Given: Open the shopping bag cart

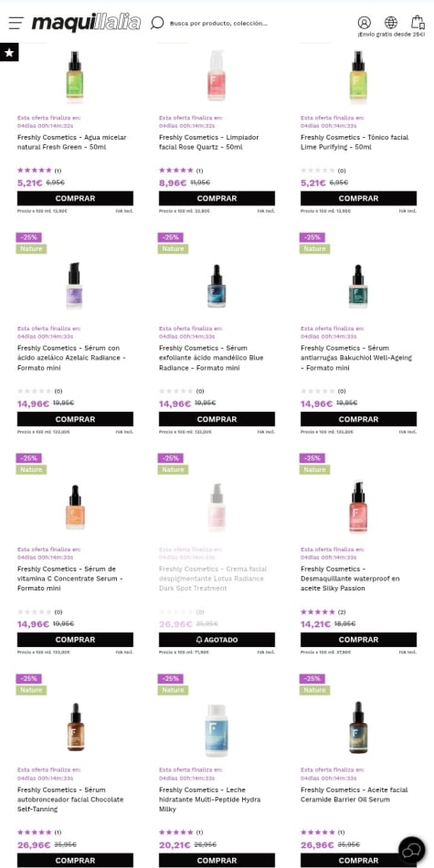Looking at the screenshot, I should pos(418,22).
